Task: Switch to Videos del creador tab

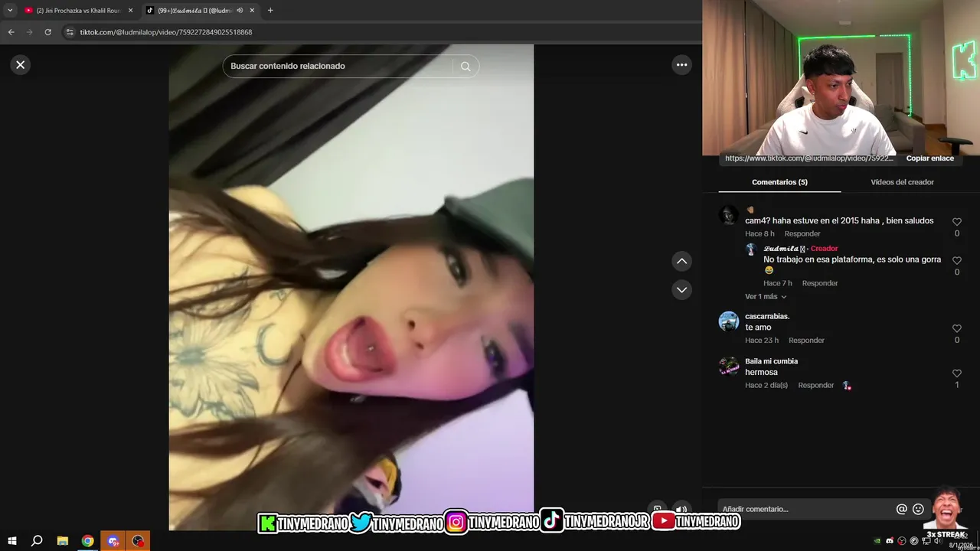Action: [902, 182]
